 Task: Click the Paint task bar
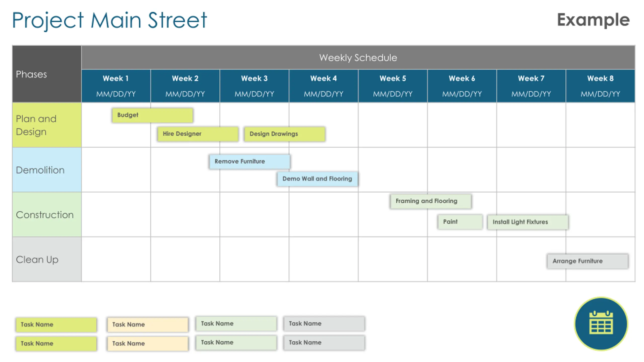(460, 222)
